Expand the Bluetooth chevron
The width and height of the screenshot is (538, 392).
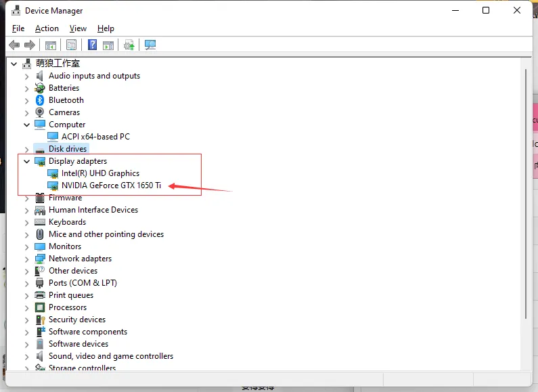(x=27, y=101)
